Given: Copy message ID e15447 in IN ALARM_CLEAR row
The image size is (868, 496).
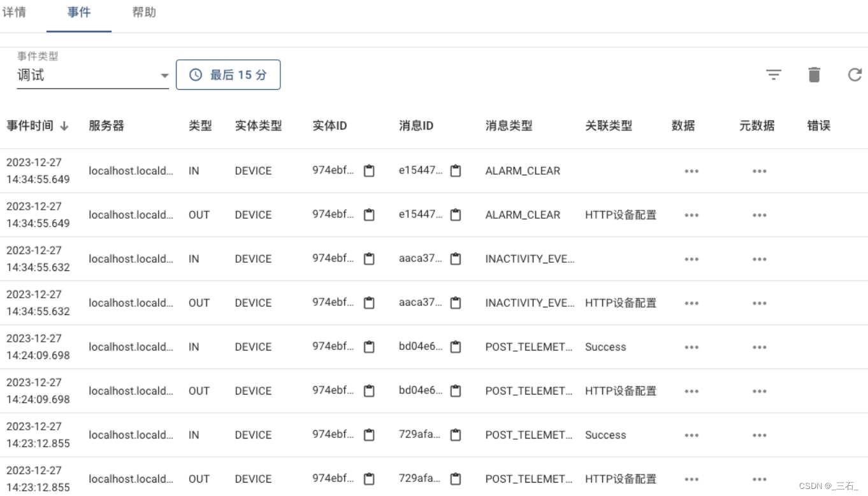Looking at the screenshot, I should (456, 171).
